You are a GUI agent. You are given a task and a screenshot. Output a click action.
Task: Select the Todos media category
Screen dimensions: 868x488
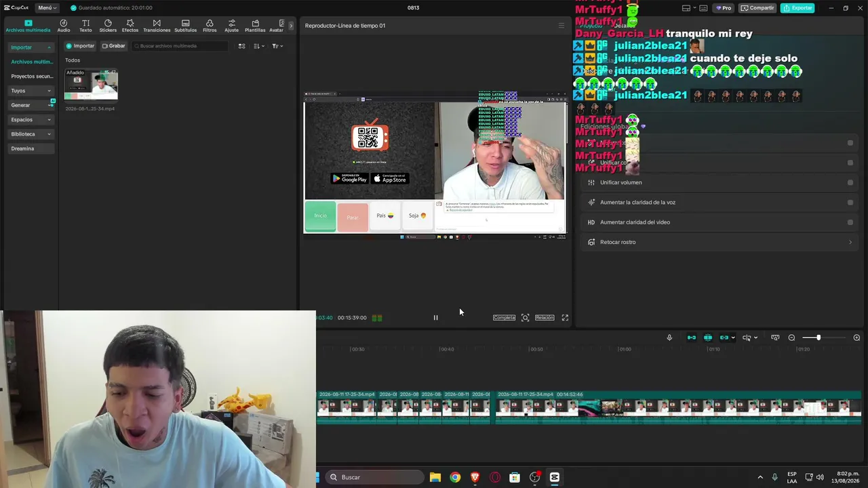[x=73, y=60]
